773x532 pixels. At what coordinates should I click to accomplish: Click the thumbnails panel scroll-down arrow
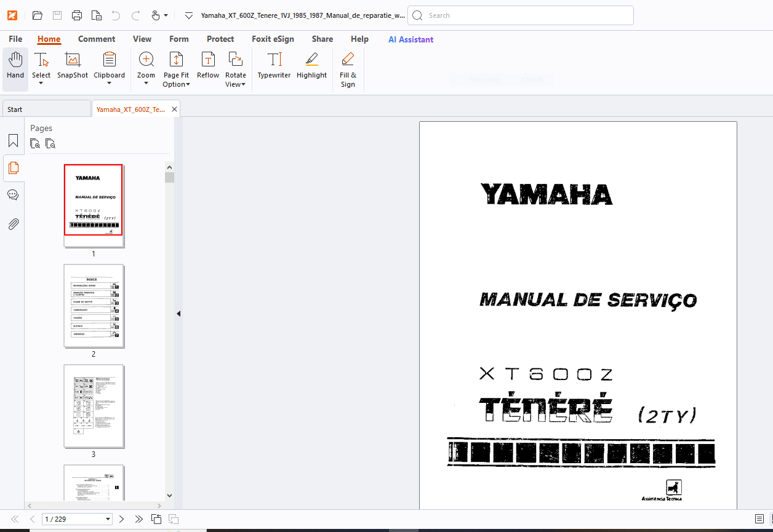(169, 495)
